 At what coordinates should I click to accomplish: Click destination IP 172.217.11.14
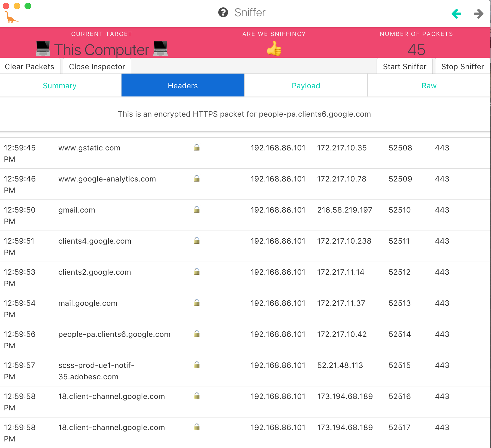tap(341, 272)
